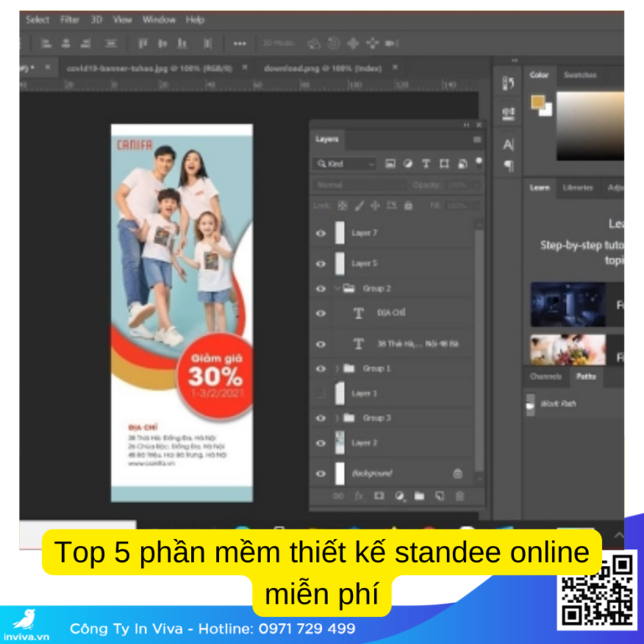This screenshot has height=644, width=644.
Task: Hide Layer 7 with its eye icon
Action: (321, 233)
